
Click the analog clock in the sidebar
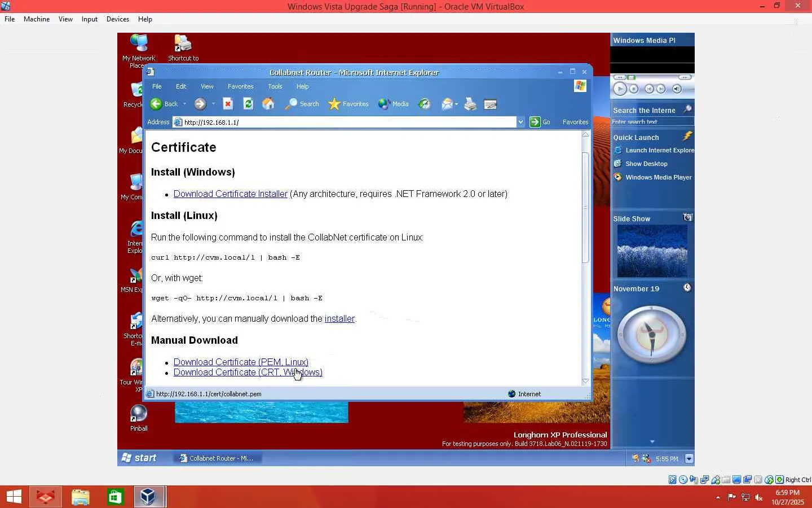click(x=652, y=334)
